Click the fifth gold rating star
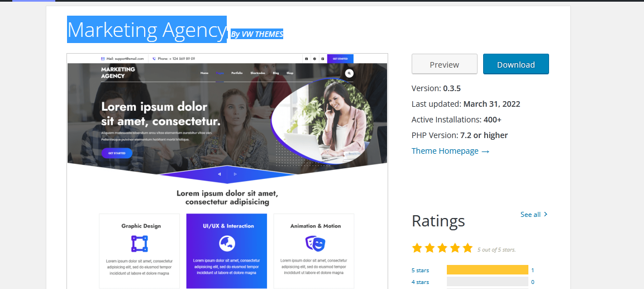 tap(468, 248)
